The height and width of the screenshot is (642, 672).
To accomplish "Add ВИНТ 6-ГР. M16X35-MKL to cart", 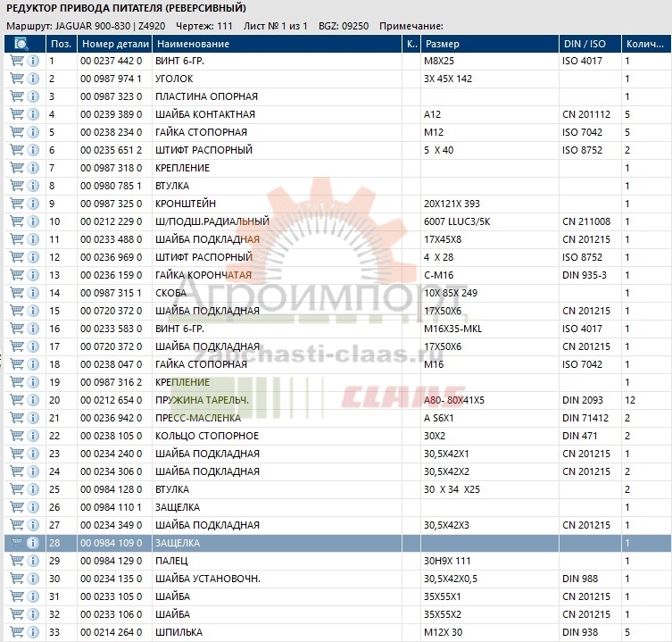I will pyautogui.click(x=17, y=329).
